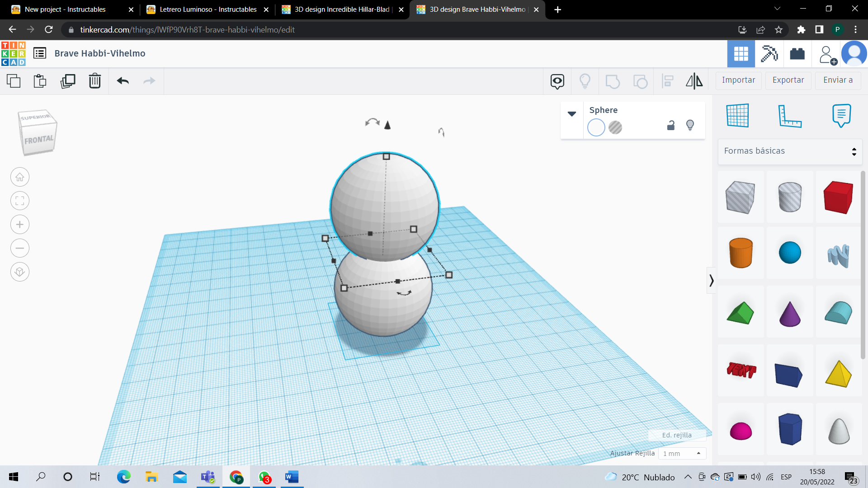Click the FRONTAL face of view cube
The height and width of the screenshot is (488, 868).
click(x=39, y=141)
